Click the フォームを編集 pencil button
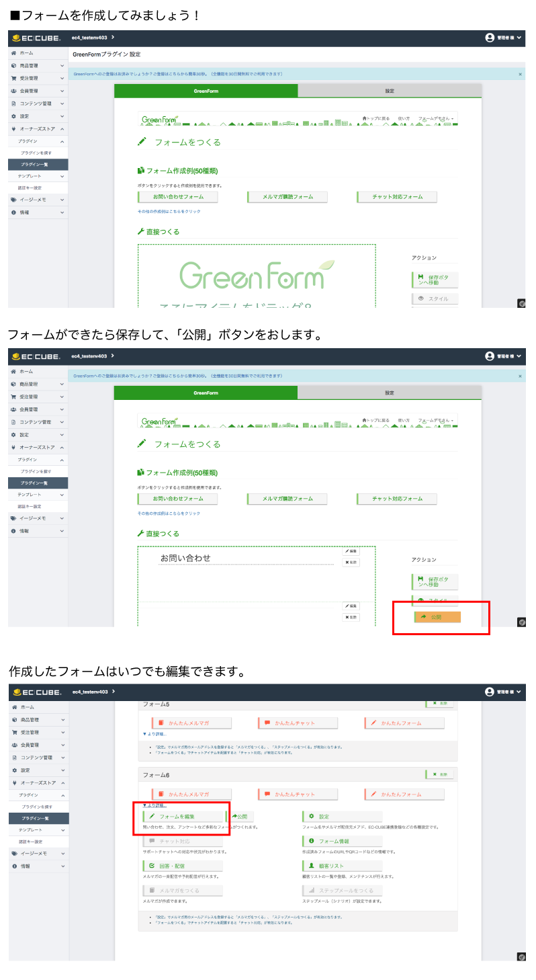Viewport: 536px width, 980px height. (182, 816)
